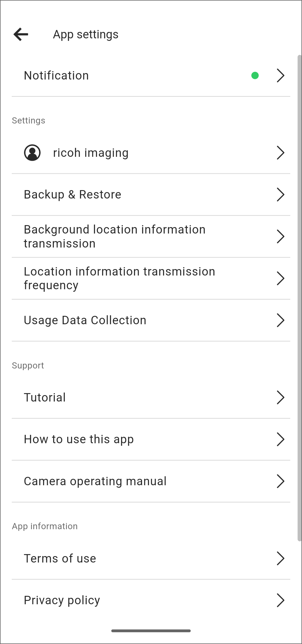
Task: Open the ricoh imaging account chevron
Action: coord(280,153)
